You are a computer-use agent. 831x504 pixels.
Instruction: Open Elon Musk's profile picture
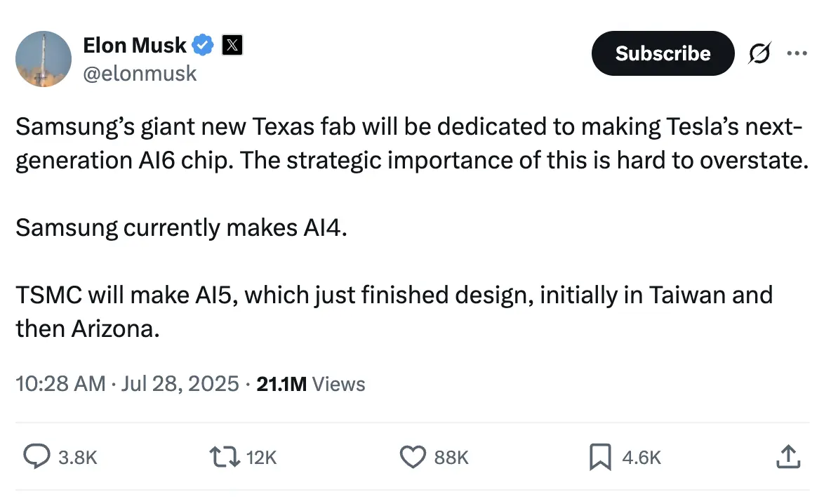(x=44, y=59)
